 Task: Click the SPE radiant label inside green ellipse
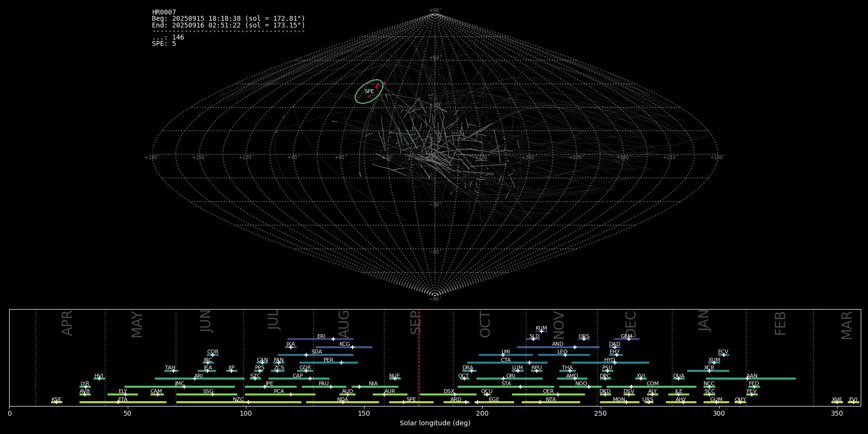369,92
